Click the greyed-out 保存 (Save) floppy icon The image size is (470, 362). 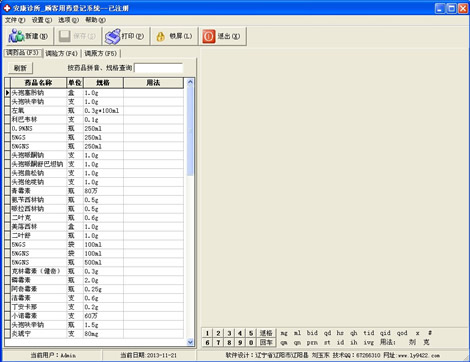coord(65,36)
